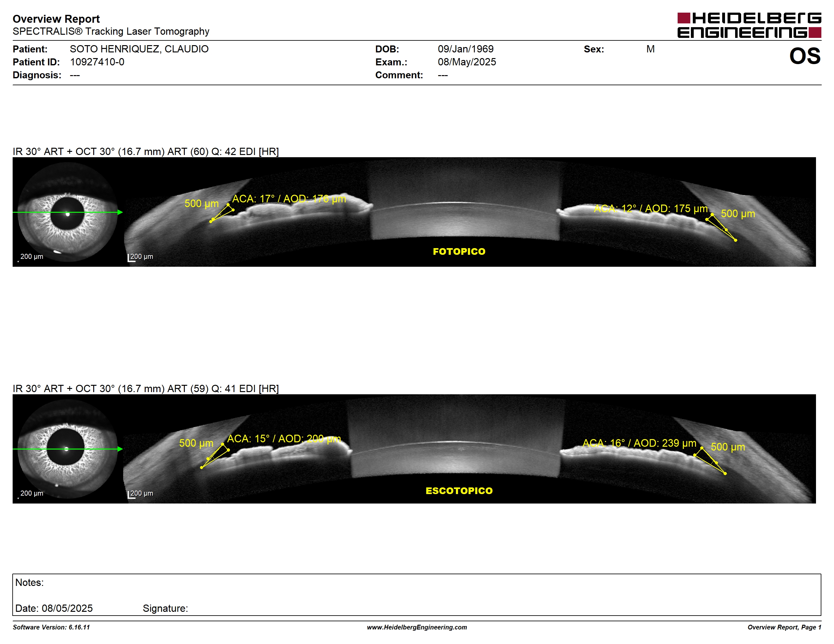Click the Diagnosis label
The height and width of the screenshot is (644, 834).
point(37,75)
